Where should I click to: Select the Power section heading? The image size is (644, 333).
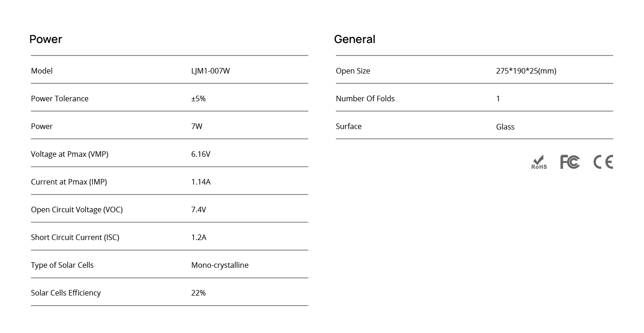coord(46,39)
